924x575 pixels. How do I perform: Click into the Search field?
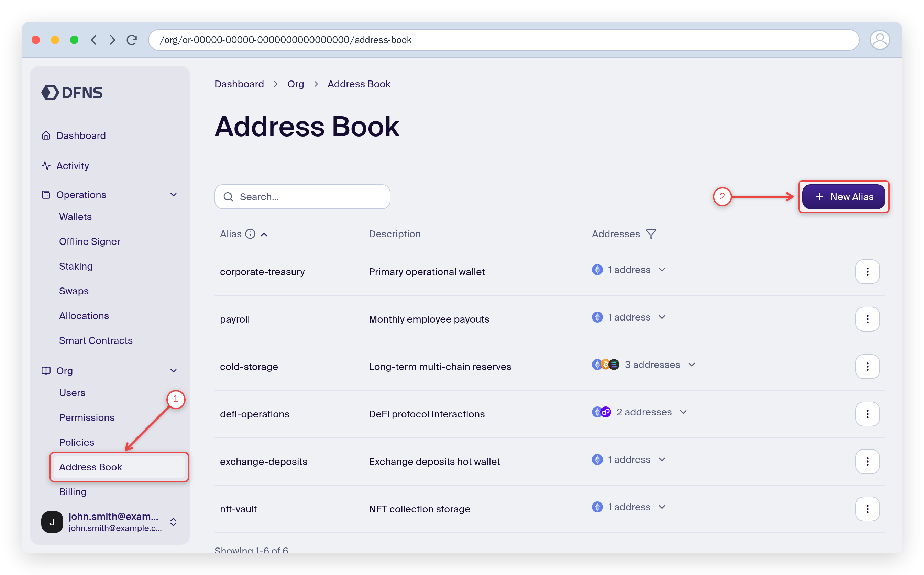tap(302, 197)
